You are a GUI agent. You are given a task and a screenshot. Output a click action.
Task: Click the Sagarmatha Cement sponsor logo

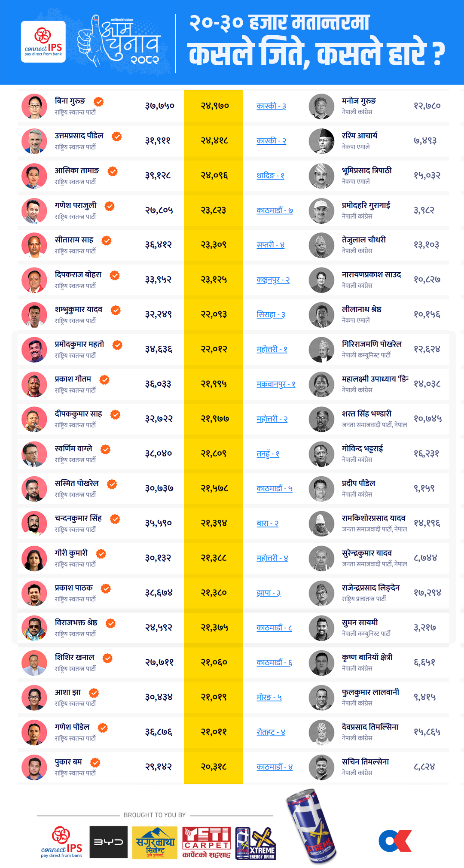(155, 842)
